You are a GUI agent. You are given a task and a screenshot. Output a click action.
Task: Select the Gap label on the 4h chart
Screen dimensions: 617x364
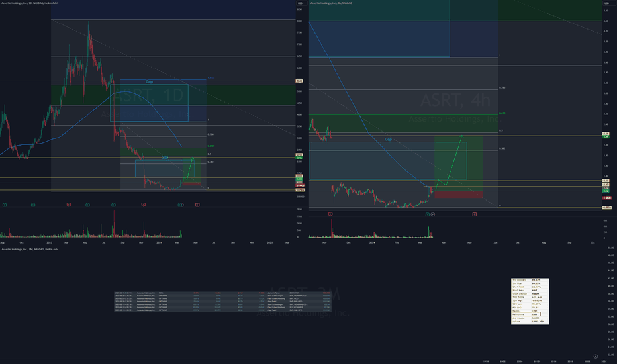388,139
